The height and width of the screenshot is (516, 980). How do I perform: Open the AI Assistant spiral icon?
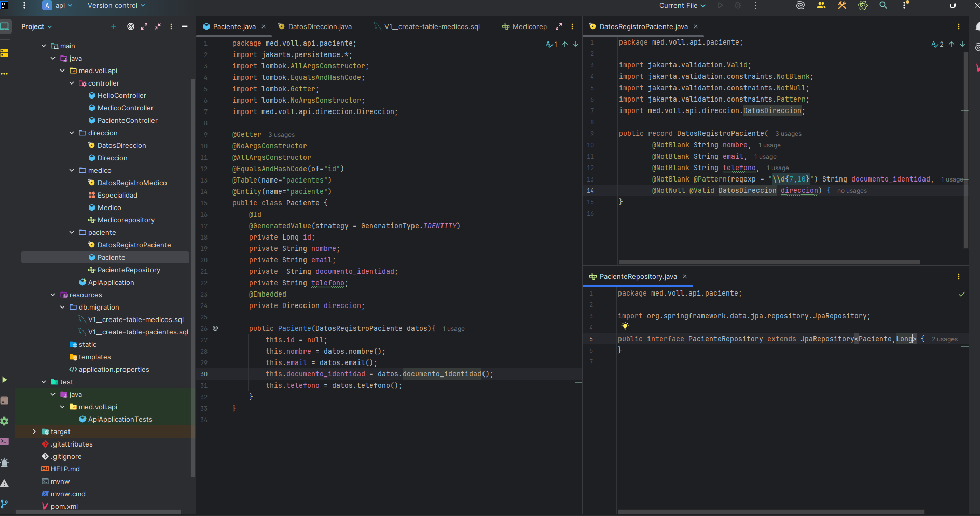[800, 6]
